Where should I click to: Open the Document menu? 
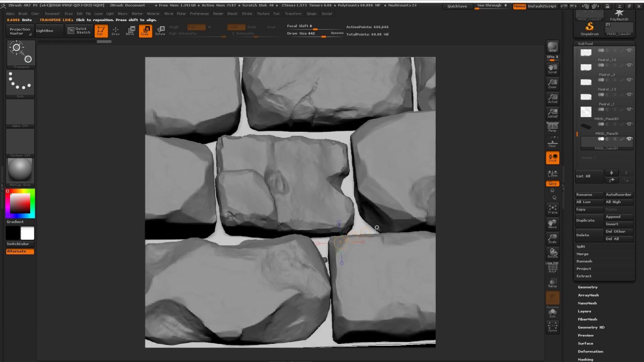[52, 14]
